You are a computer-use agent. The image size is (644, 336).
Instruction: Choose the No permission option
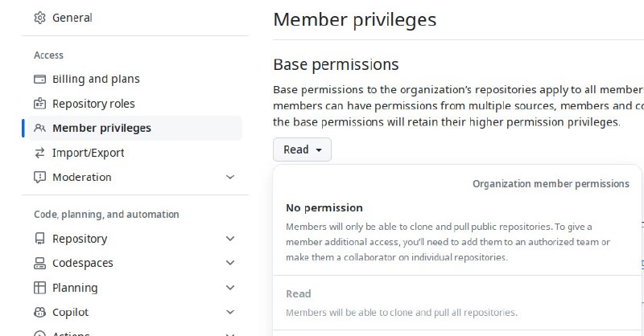click(457, 232)
